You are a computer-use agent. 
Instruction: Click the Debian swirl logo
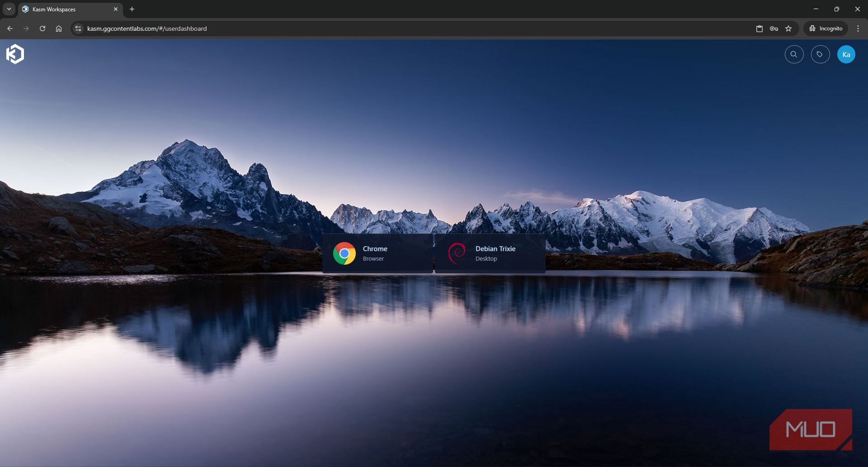click(x=457, y=253)
